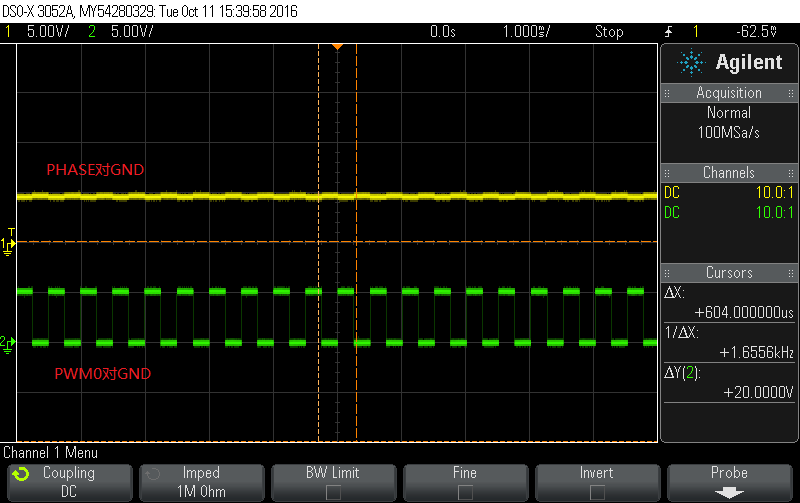Image resolution: width=800 pixels, height=503 pixels.
Task: Toggle the BW Limit checkbox
Action: tap(333, 492)
